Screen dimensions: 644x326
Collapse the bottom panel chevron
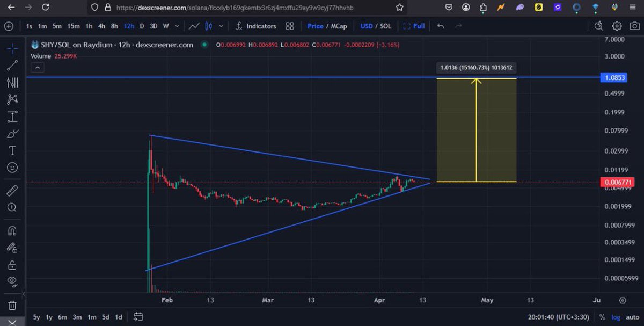(x=12, y=322)
